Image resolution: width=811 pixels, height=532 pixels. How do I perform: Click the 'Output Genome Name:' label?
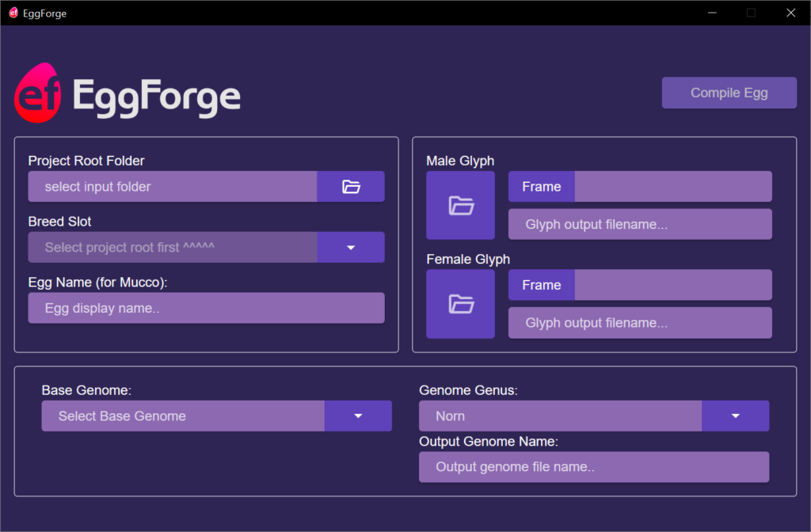488,441
